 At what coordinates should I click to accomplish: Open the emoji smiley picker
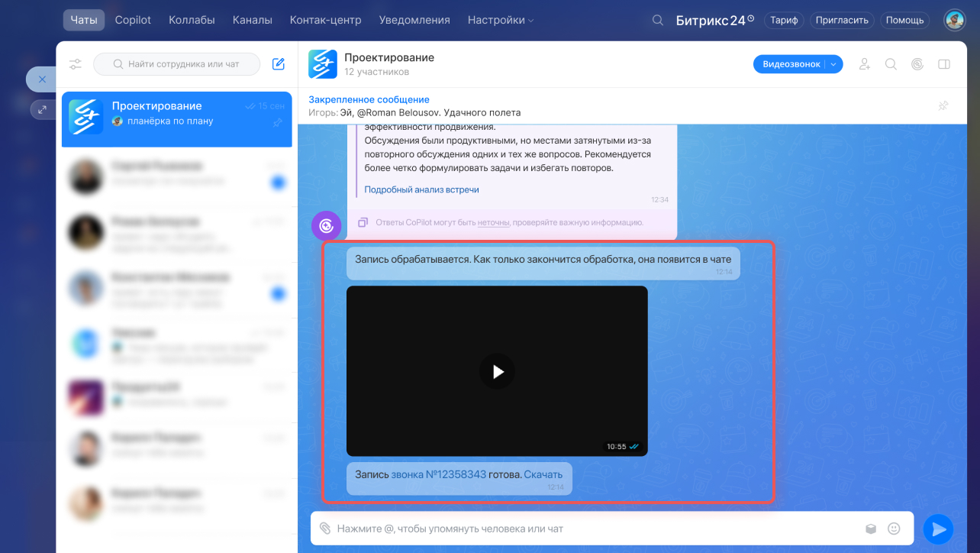[x=894, y=529]
